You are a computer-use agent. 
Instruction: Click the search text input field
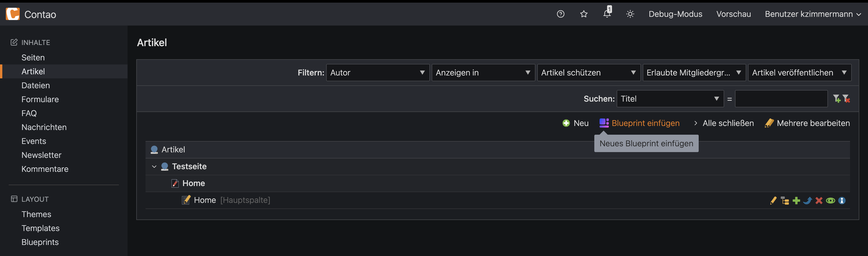coord(781,99)
